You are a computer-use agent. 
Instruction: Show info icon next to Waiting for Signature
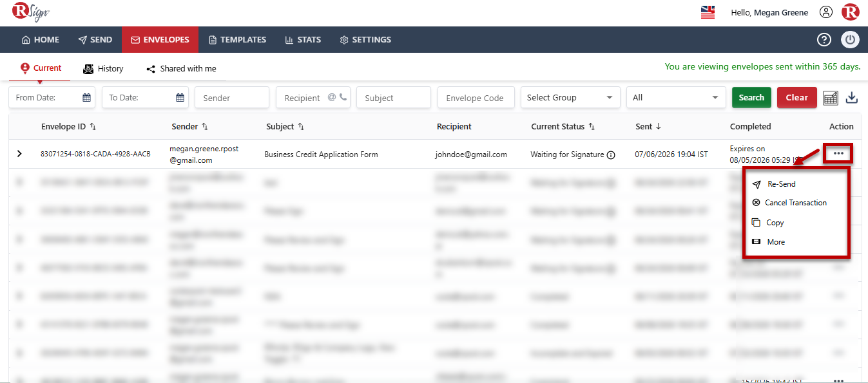611,155
